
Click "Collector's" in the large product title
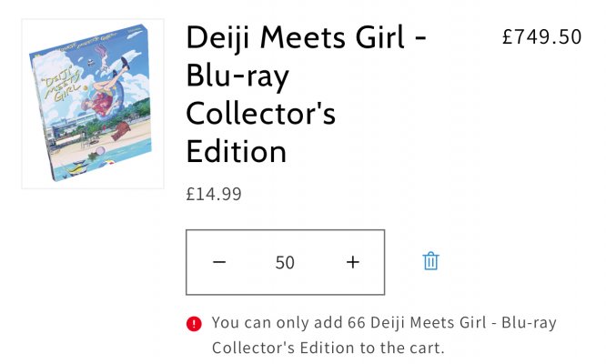point(261,113)
